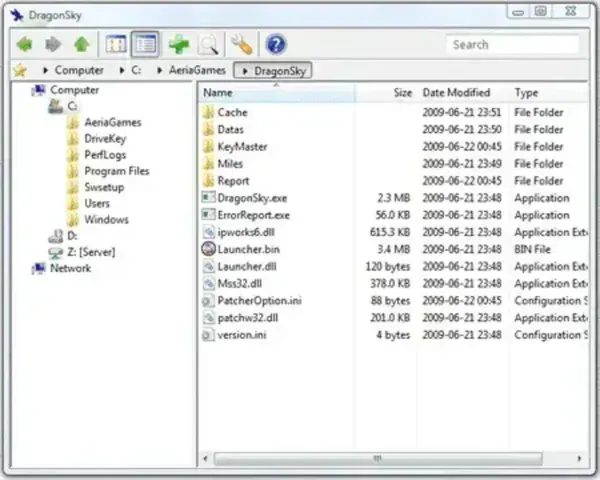Click the scrollbar left arrow

tap(205, 458)
